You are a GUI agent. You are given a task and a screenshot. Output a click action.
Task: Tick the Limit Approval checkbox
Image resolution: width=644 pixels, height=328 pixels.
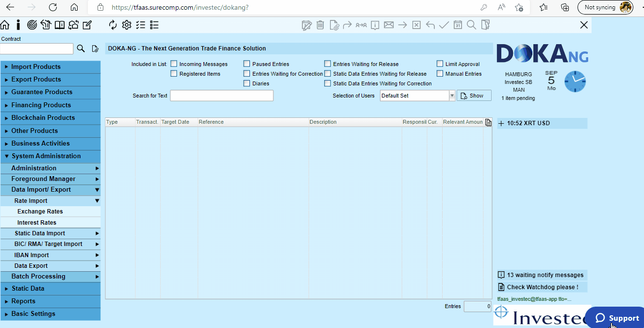440,64
